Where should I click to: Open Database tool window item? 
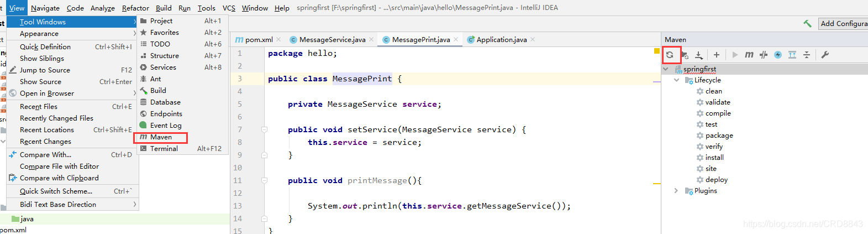click(182, 102)
